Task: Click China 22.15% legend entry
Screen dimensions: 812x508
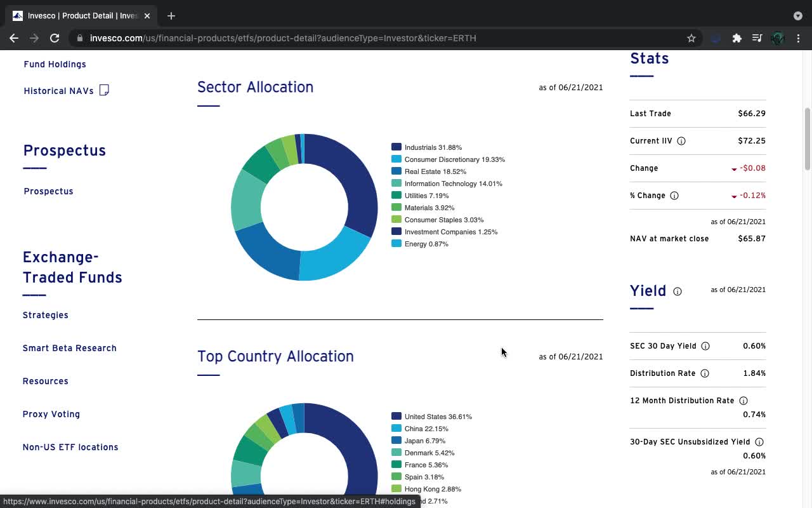Action: 420,429
